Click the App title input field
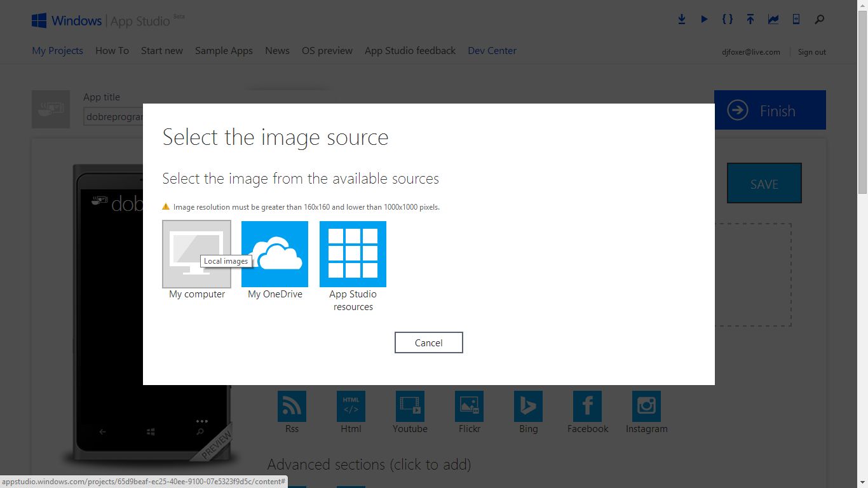868x488 pixels. 113,117
